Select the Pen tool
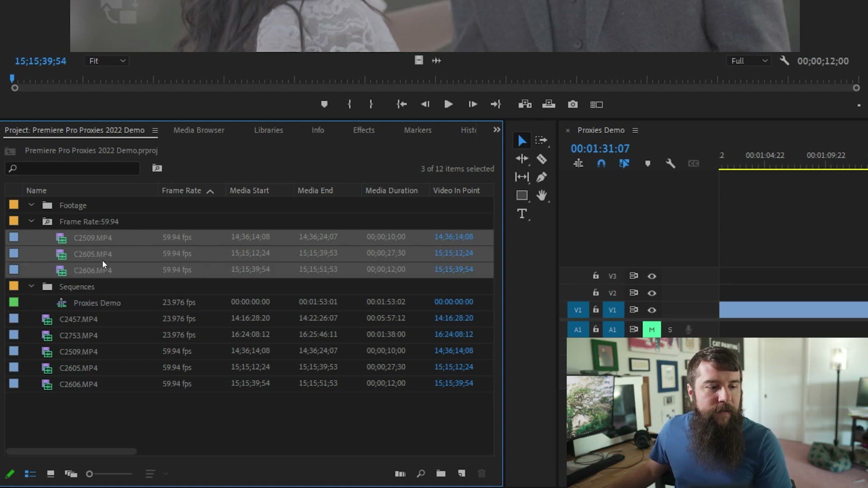The height and width of the screenshot is (488, 868). pyautogui.click(x=541, y=177)
